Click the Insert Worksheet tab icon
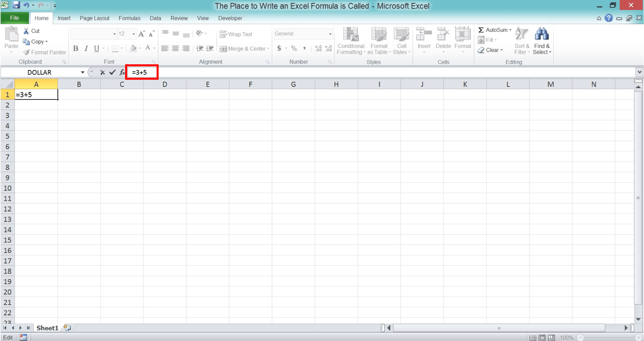This screenshot has height=341, width=644. click(x=67, y=328)
